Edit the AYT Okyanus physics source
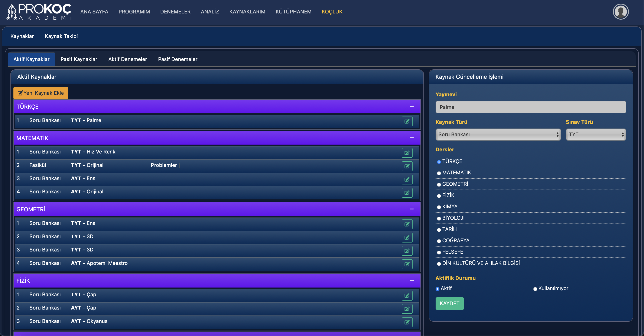Image resolution: width=644 pixels, height=336 pixels. (407, 322)
